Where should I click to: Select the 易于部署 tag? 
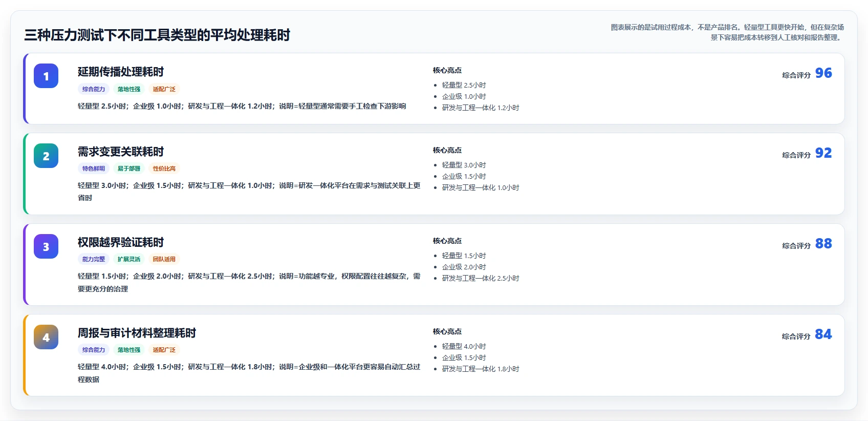point(129,169)
